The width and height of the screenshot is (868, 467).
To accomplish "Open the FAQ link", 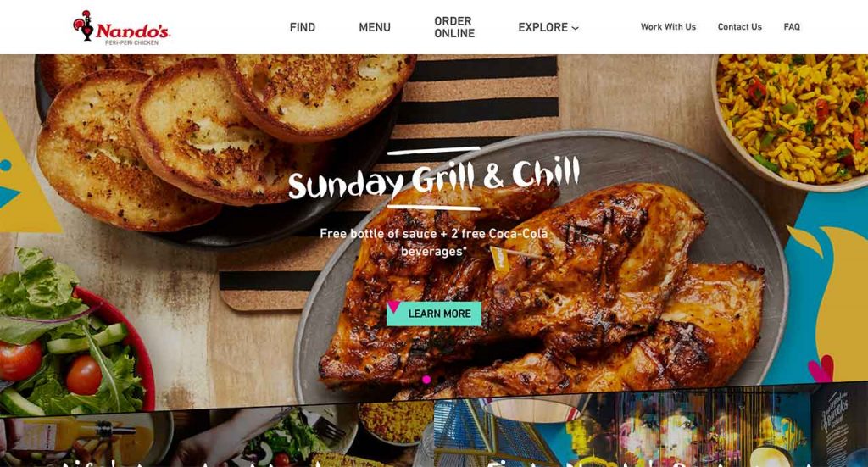I will pyautogui.click(x=792, y=26).
